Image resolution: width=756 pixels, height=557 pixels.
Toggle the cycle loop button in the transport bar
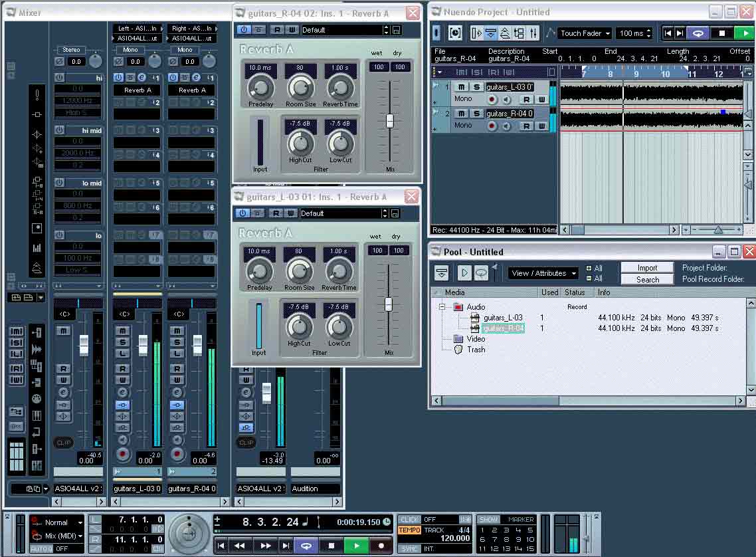pos(306,546)
